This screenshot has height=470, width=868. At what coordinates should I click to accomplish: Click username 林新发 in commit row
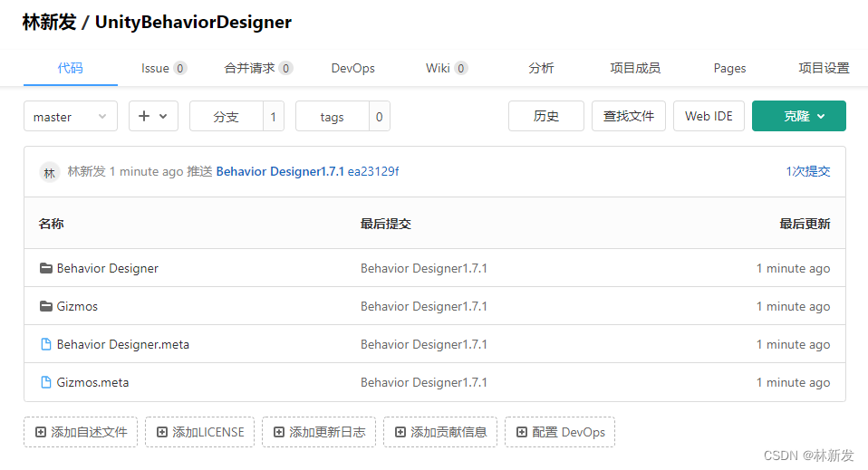click(86, 172)
